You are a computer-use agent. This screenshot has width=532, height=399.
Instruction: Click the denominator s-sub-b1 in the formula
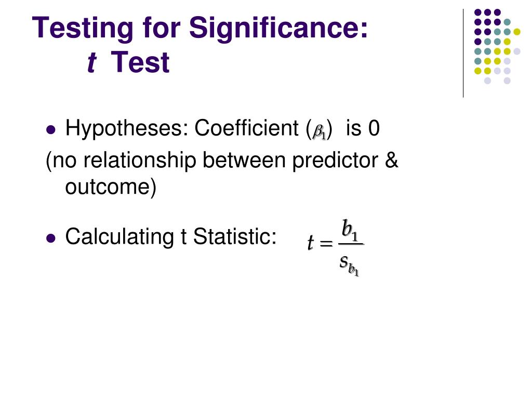point(349,265)
